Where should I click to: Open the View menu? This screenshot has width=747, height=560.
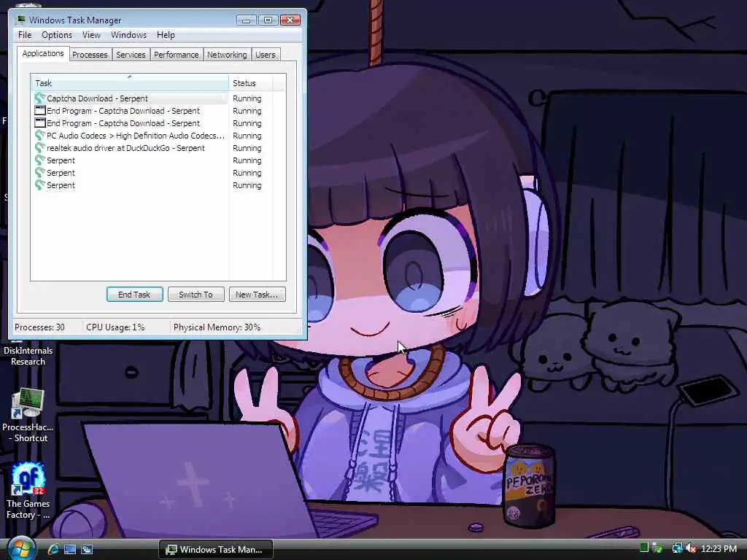(x=91, y=35)
